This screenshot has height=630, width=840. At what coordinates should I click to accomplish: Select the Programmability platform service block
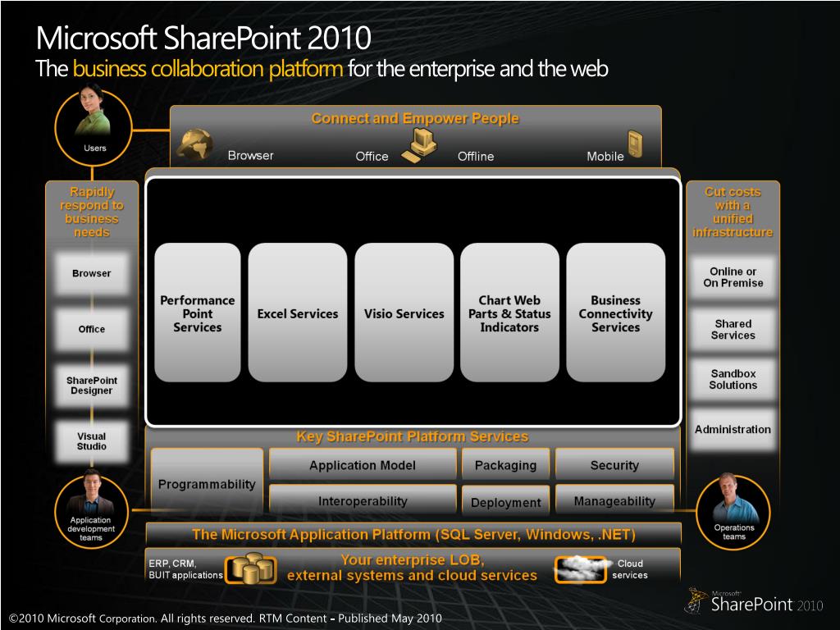(207, 481)
